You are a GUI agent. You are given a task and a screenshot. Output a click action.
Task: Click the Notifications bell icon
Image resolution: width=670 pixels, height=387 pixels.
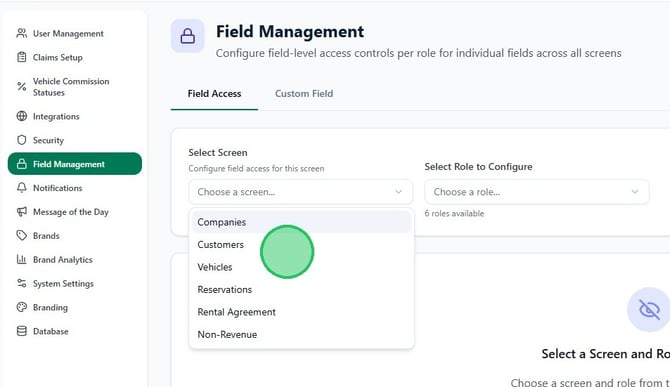[21, 188]
